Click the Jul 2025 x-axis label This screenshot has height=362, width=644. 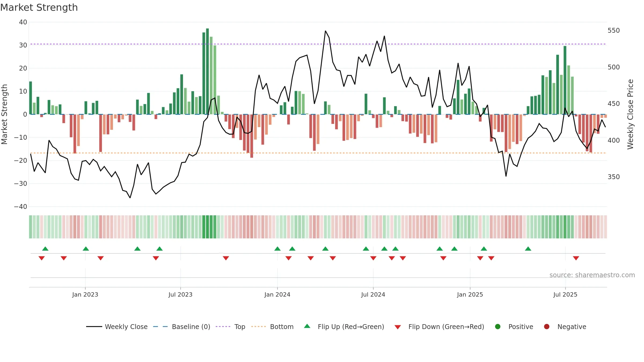point(565,295)
